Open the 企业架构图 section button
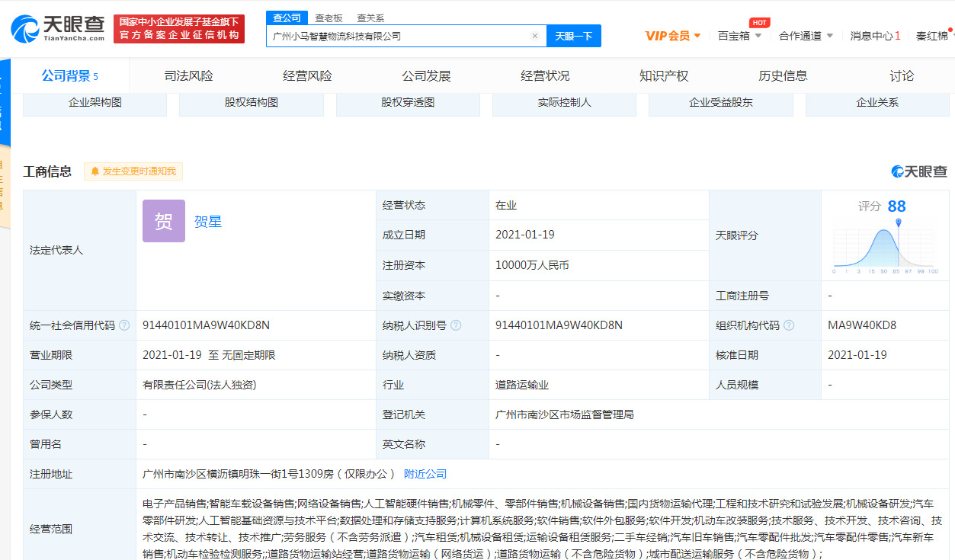 click(95, 103)
